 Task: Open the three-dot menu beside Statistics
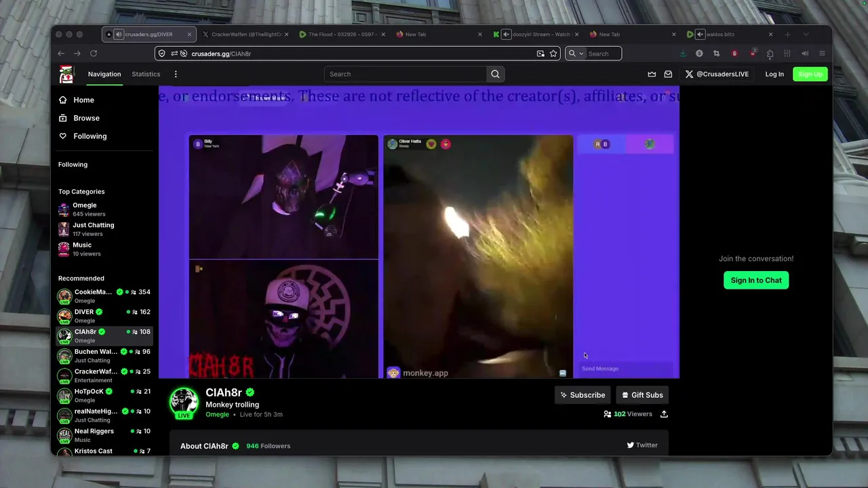(x=176, y=75)
